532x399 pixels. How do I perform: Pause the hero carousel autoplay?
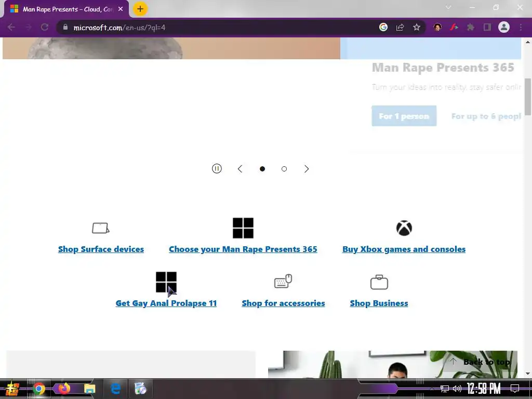click(x=217, y=169)
